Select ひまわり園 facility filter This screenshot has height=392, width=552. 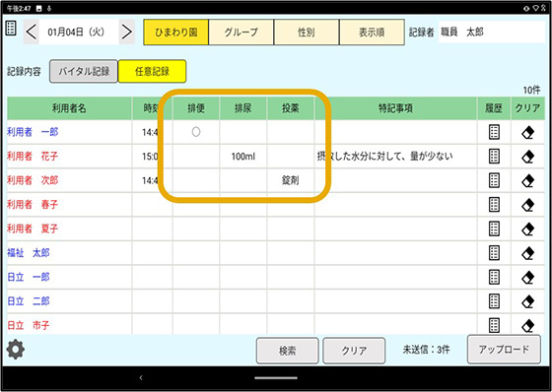(176, 33)
